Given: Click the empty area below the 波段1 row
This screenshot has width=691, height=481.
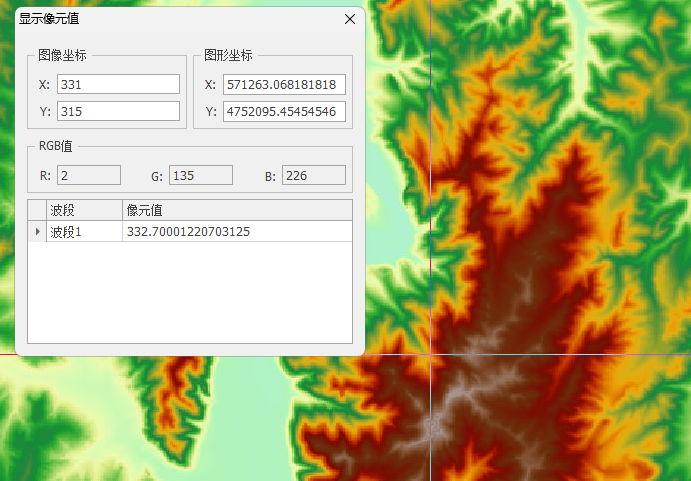Looking at the screenshot, I should click(190, 292).
